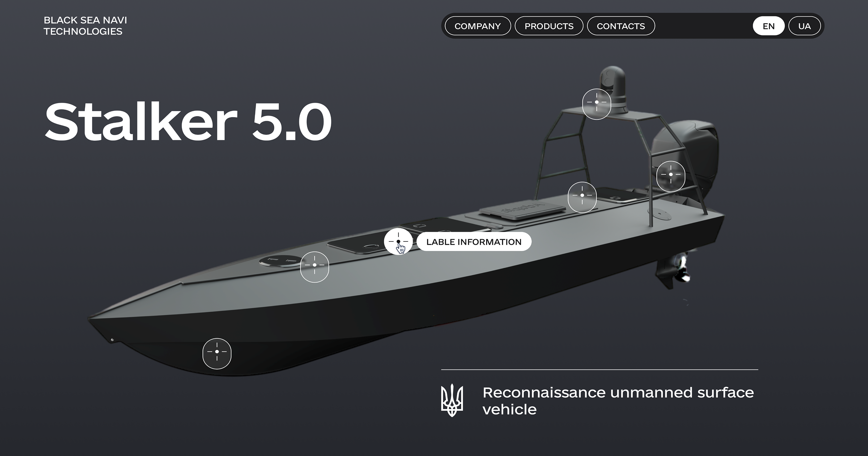The image size is (868, 456).
Task: Click the hotspot on the rear deck hatch
Action: (x=582, y=195)
